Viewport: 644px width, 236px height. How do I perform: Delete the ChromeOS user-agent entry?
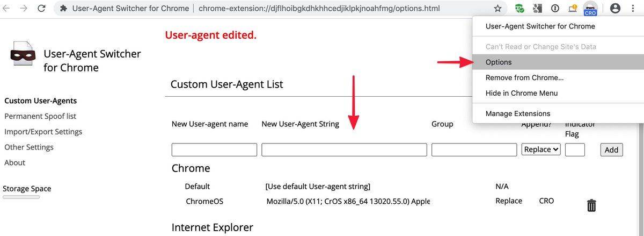[591, 205]
